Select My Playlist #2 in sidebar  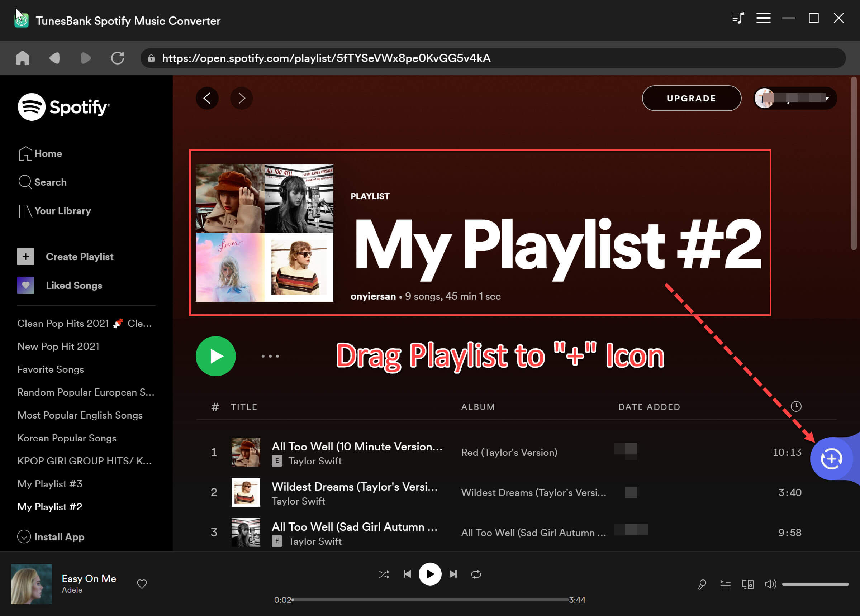pyautogui.click(x=50, y=506)
